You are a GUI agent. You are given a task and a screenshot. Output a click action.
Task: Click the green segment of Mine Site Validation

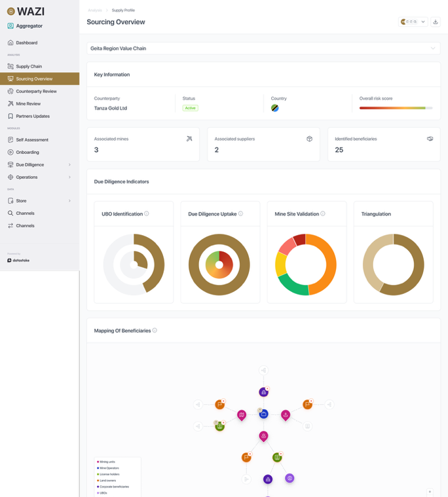(292, 285)
